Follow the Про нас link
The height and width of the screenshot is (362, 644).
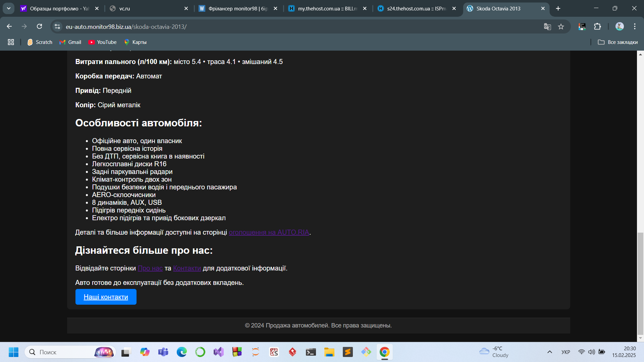click(x=150, y=268)
